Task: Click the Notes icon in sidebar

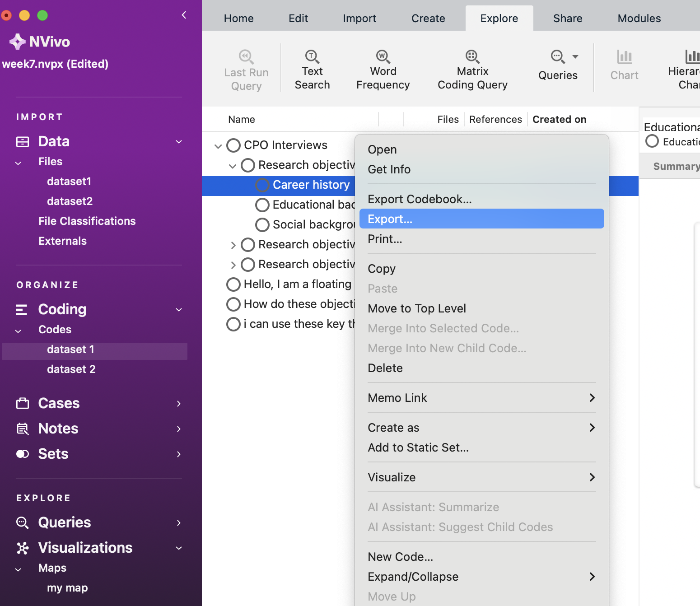Action: [23, 429]
